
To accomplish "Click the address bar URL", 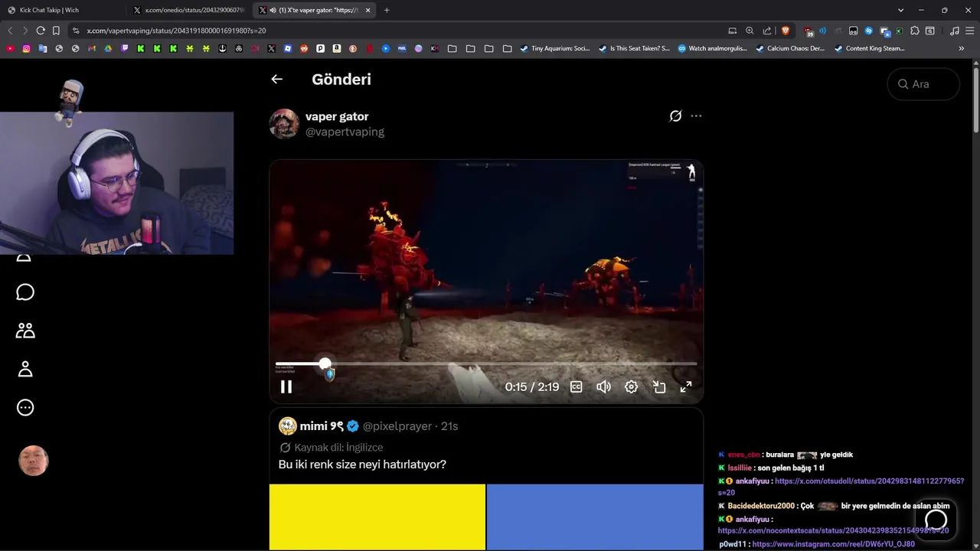I will (176, 31).
